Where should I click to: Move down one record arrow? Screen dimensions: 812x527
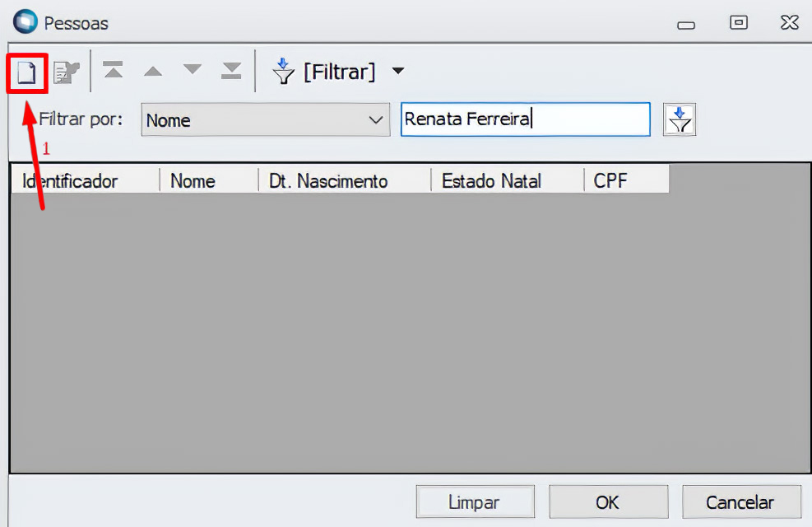click(x=193, y=71)
